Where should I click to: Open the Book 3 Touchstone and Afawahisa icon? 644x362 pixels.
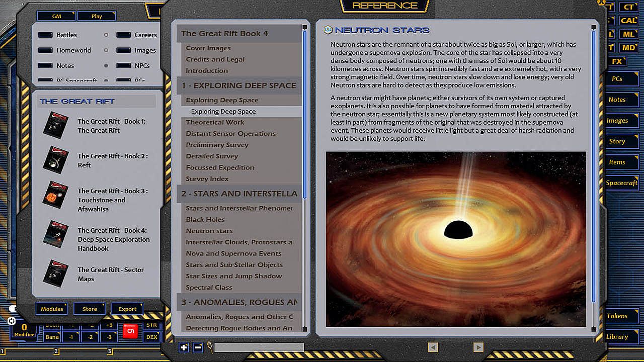[55, 195]
